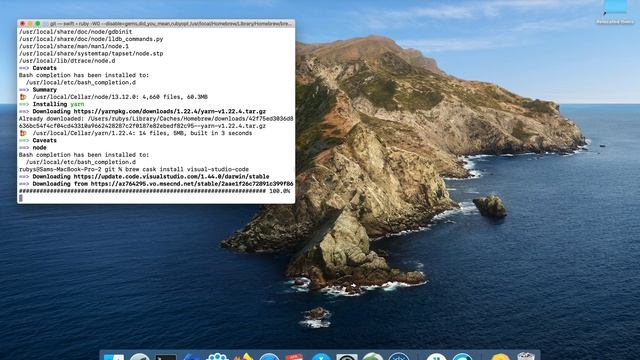Click the '100.0%' progress value
This screenshot has width=640, height=360.
pyautogui.click(x=280, y=191)
